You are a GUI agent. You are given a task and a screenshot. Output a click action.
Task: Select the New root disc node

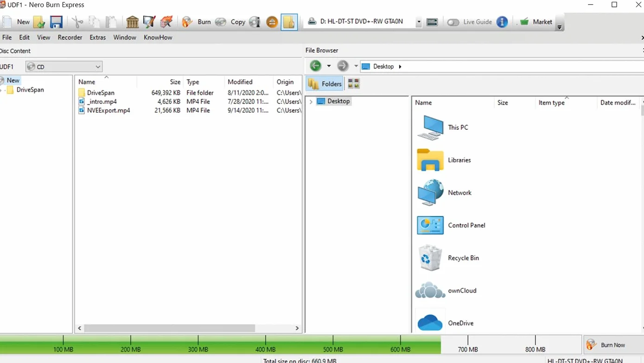click(13, 80)
